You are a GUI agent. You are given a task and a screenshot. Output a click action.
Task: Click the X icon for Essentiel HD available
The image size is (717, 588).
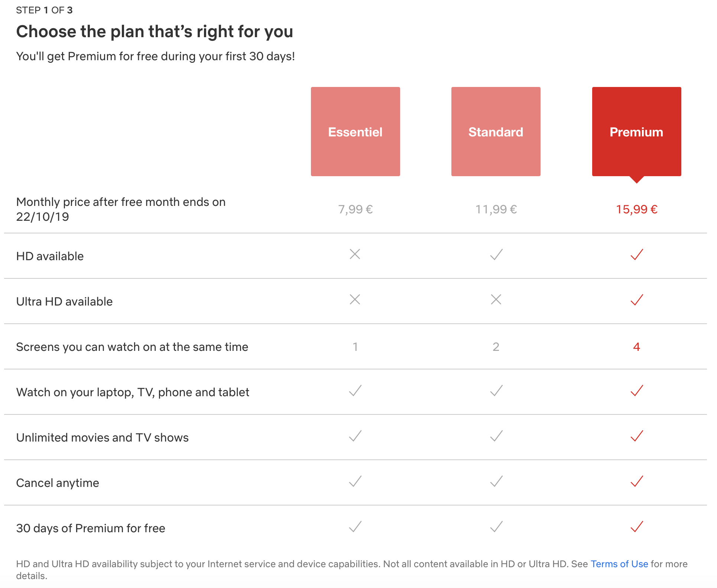point(355,254)
